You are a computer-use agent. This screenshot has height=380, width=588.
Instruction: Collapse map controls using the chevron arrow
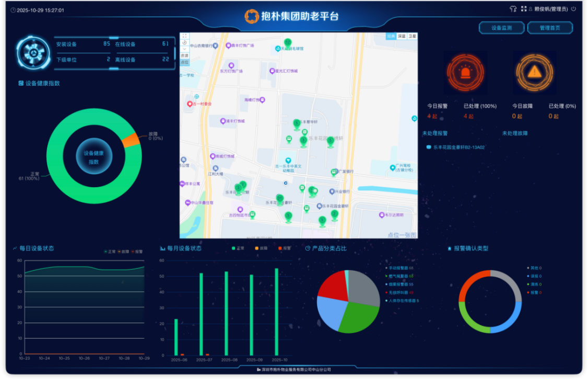tap(184, 49)
